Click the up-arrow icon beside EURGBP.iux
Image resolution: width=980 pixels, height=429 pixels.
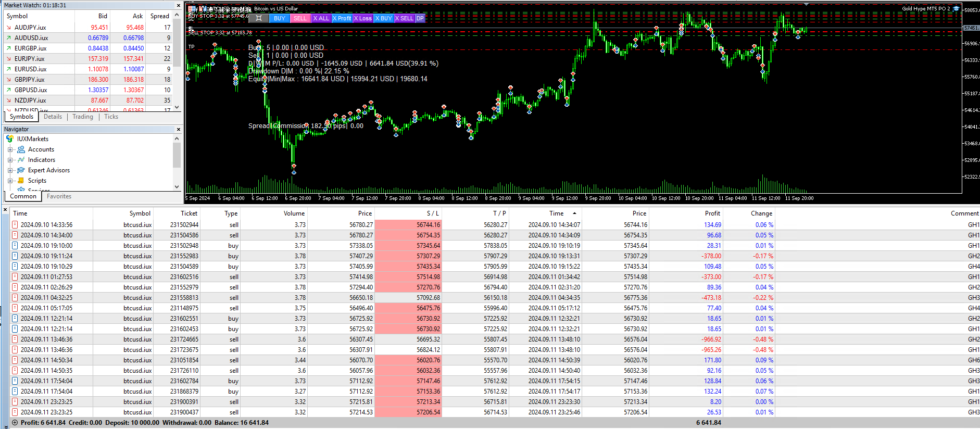click(x=8, y=48)
